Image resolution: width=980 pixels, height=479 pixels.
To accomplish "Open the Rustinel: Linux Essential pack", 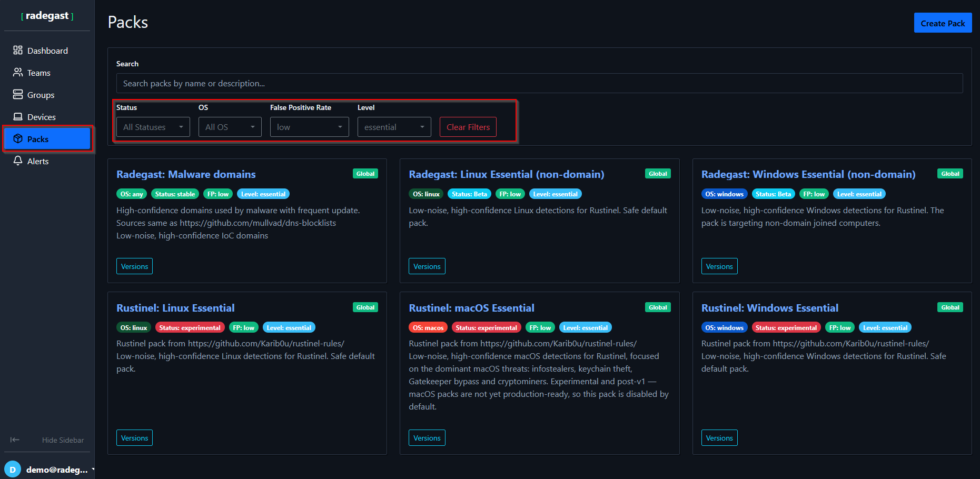I will point(175,308).
